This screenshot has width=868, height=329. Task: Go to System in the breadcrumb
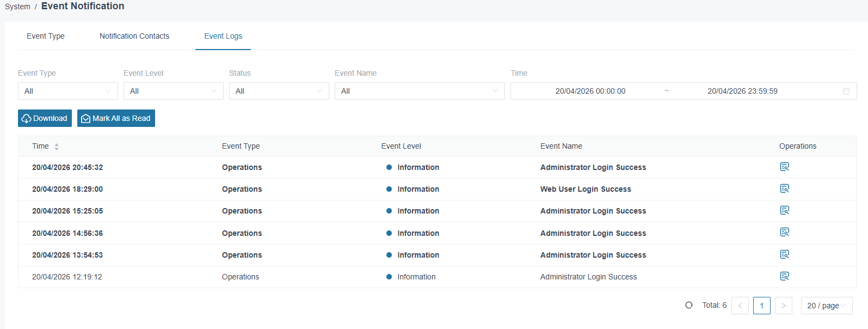click(17, 7)
